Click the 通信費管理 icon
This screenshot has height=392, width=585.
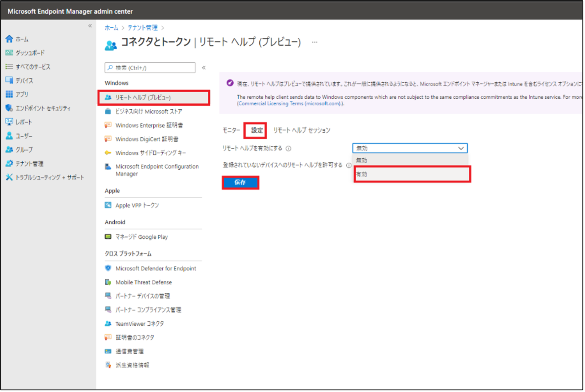(108, 352)
